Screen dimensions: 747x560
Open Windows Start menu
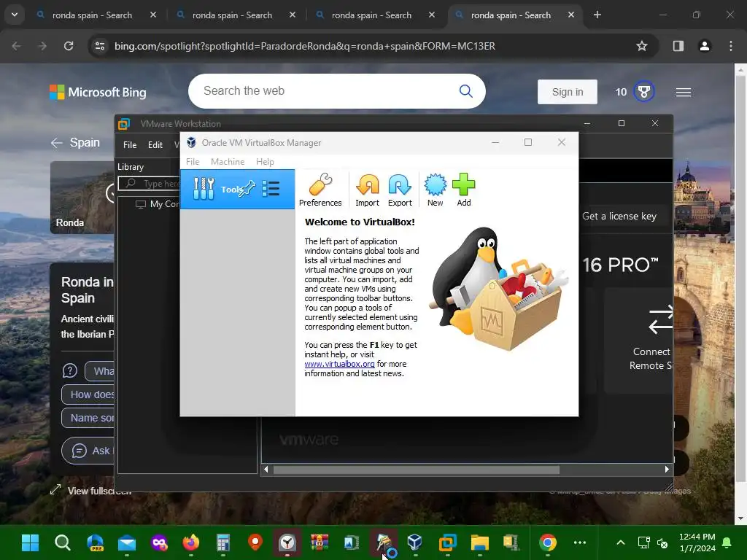[31, 542]
